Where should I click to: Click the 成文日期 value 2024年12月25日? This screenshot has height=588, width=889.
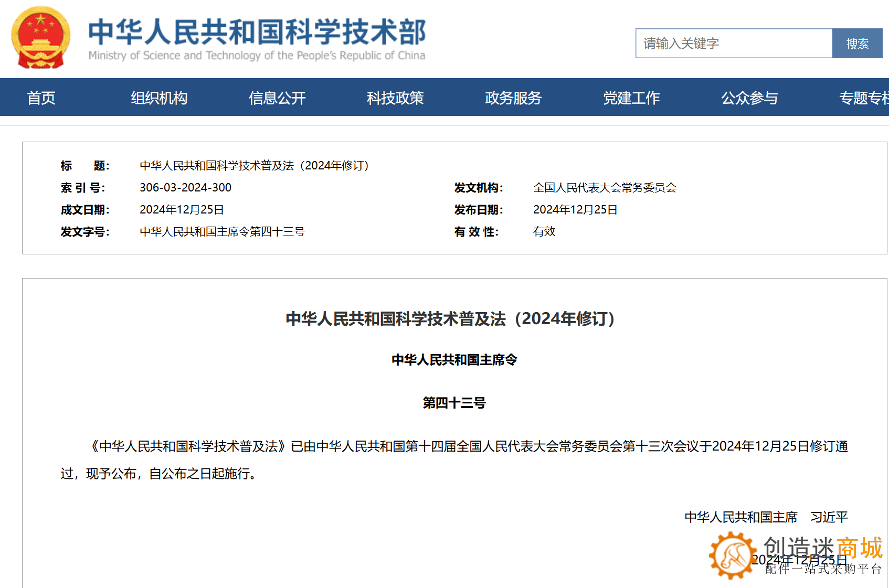pyautogui.click(x=182, y=210)
